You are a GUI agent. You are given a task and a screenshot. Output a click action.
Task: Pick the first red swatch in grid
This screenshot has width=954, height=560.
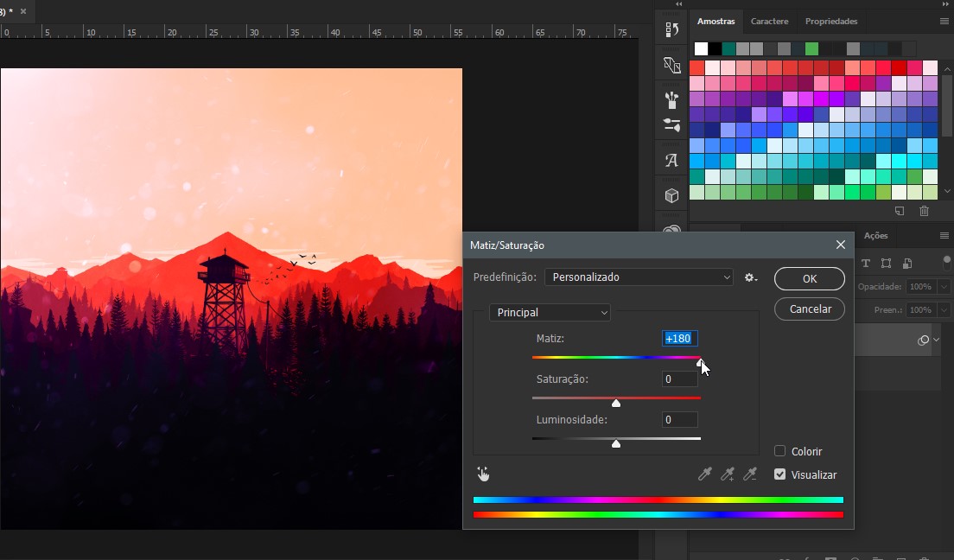[696, 67]
